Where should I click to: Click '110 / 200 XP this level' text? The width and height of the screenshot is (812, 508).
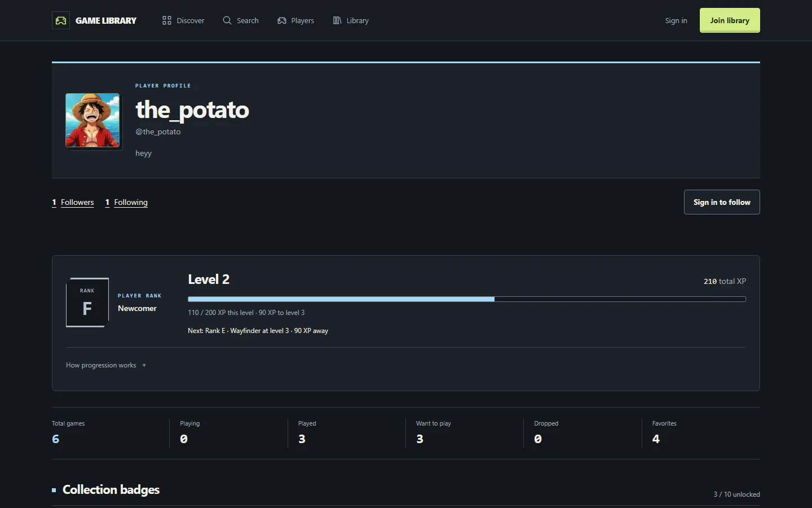[220, 313]
